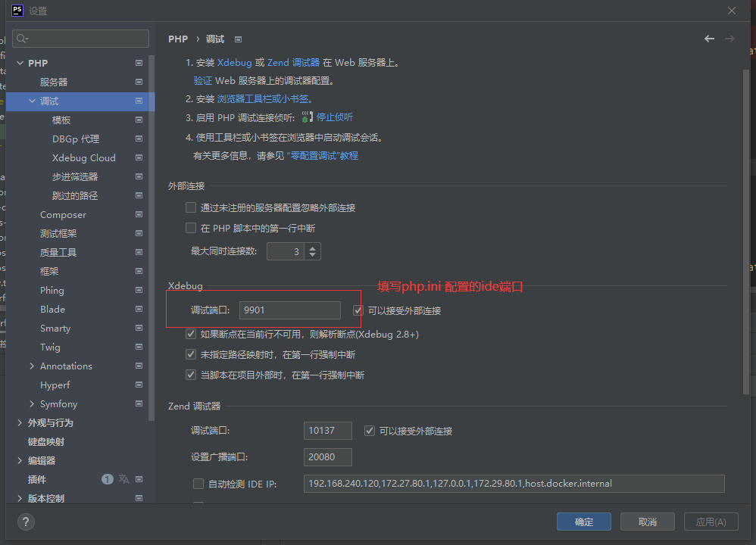Click the project-level icon beside Xdebug Cloud
756x545 pixels.
[139, 157]
